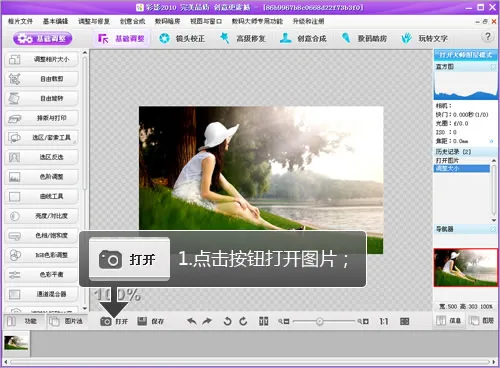
Task: Click the tool list scroll-up arrow
Action: (x=85, y=53)
